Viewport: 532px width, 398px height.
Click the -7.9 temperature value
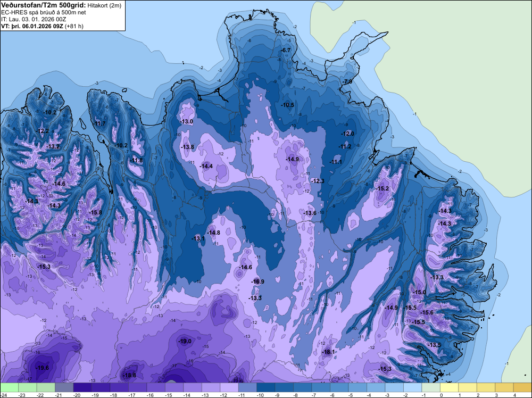[347, 82]
